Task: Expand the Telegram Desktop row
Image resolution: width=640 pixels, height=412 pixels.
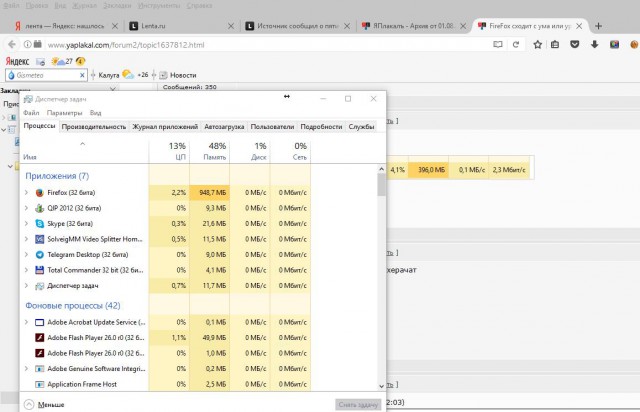Action: (x=27, y=255)
